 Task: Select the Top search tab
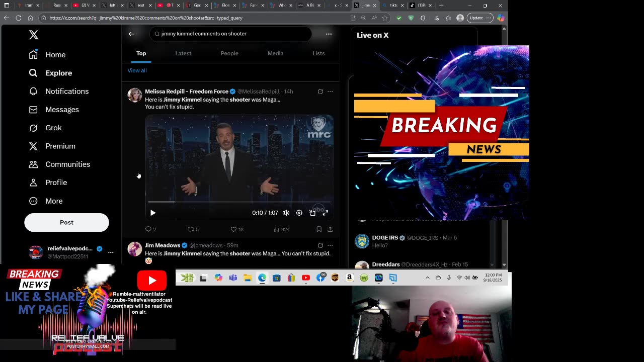point(141,53)
